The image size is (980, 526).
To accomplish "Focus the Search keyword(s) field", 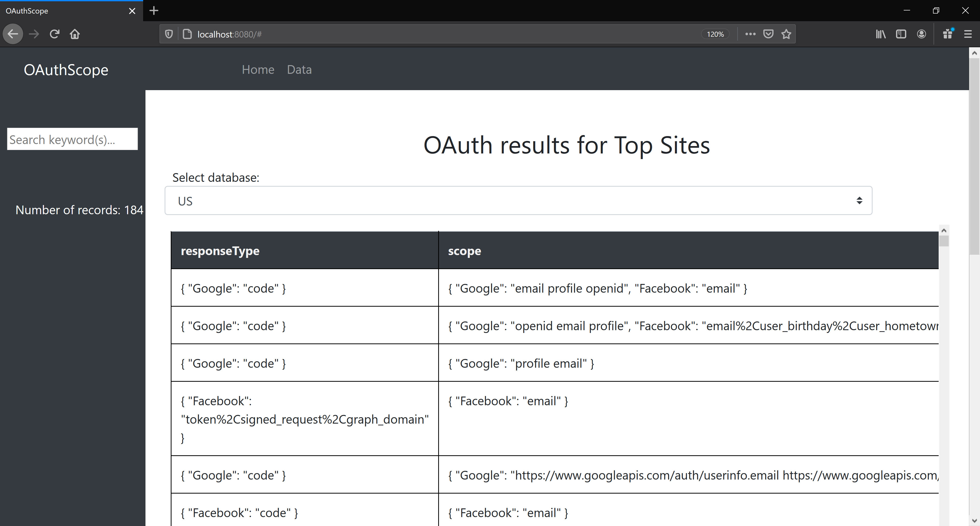I will 72,139.
